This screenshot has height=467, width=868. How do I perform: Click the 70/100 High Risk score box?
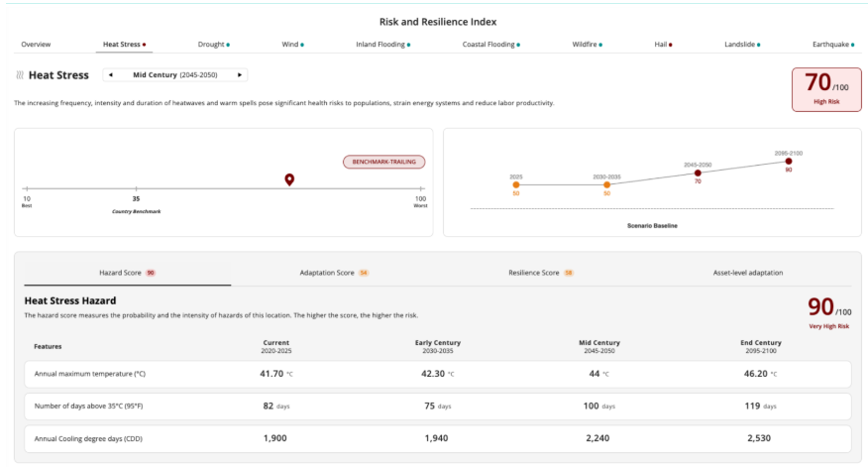(x=825, y=89)
